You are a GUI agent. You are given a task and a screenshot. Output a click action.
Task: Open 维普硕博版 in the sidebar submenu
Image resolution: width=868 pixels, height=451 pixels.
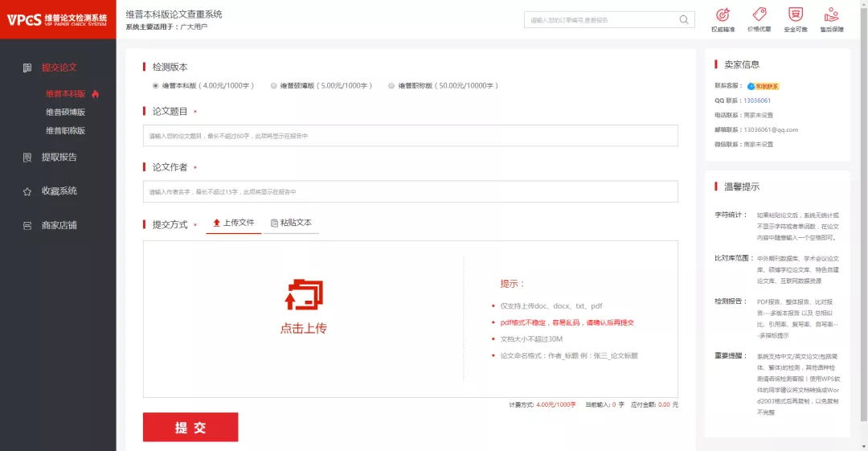65,112
